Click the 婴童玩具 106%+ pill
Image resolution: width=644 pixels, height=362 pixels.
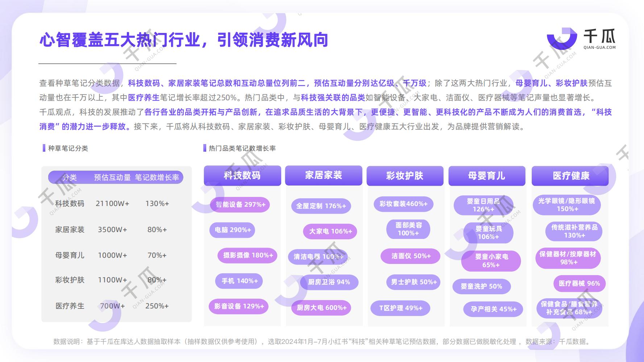[489, 233]
